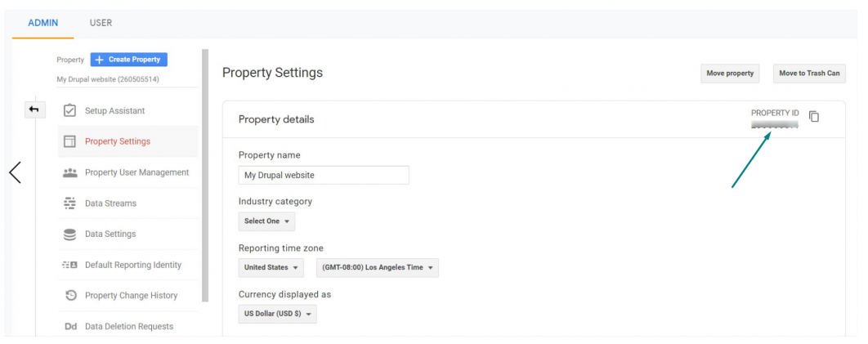Select the ADMIN tab

(43, 23)
